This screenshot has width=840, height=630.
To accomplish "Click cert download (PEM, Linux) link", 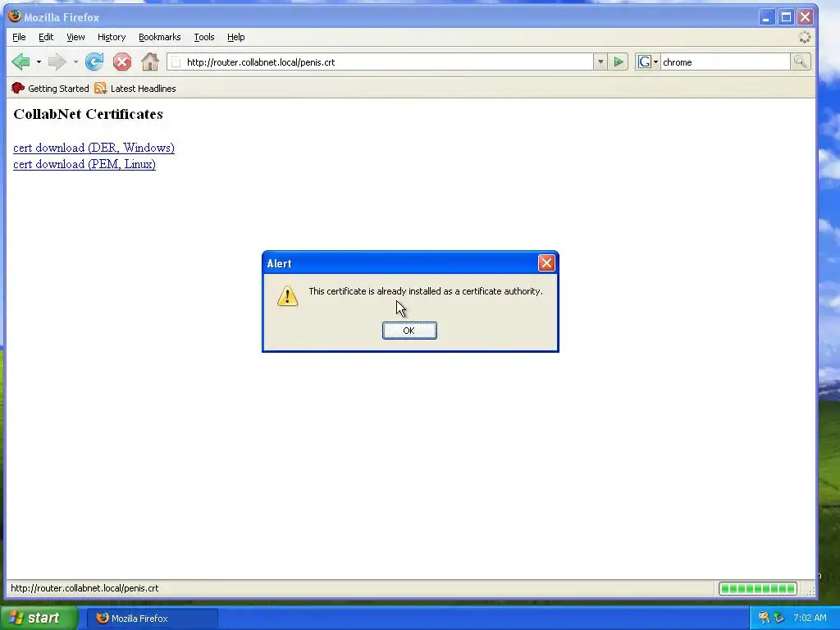I will pos(84,164).
